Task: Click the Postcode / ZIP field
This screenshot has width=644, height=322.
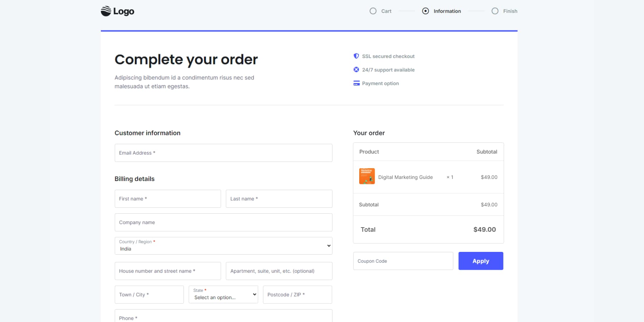Action: 297,294
